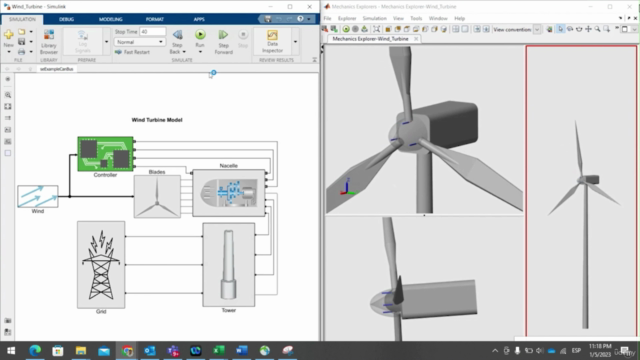The image size is (640, 360).
Task: Switch to the FORMAT tab
Action: pyautogui.click(x=155, y=19)
